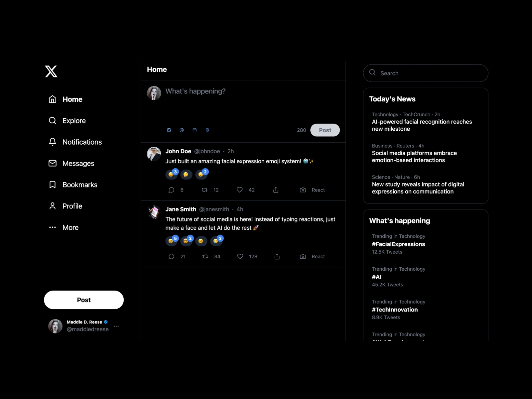Click the large white Post button
The image size is (532, 399).
coord(84,300)
